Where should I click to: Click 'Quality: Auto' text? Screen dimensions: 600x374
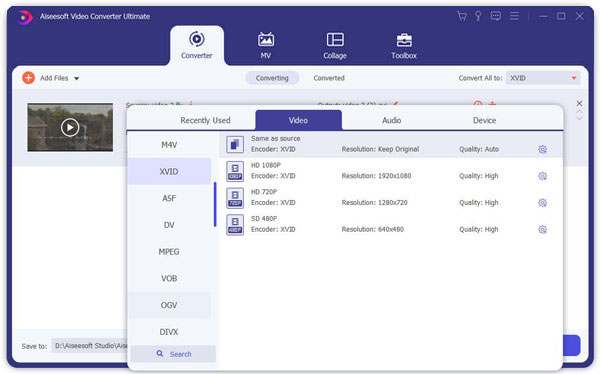pos(479,149)
